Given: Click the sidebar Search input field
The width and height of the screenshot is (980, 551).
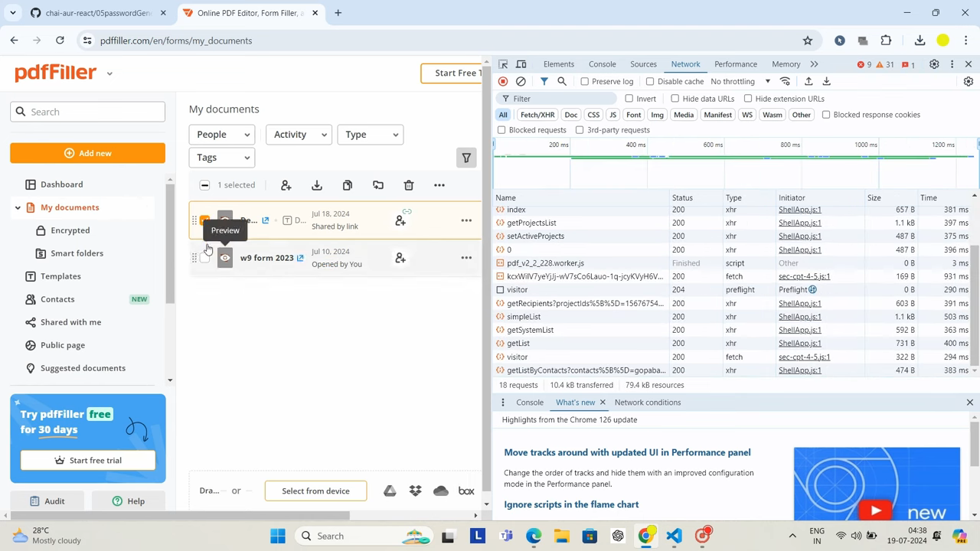Looking at the screenshot, I should point(88,112).
